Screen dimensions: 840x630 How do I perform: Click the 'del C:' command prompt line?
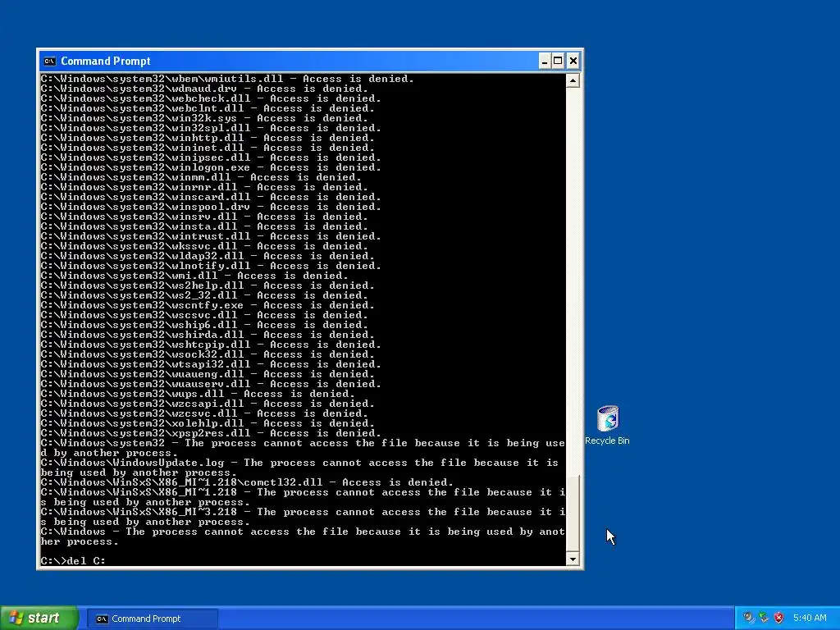pos(73,561)
